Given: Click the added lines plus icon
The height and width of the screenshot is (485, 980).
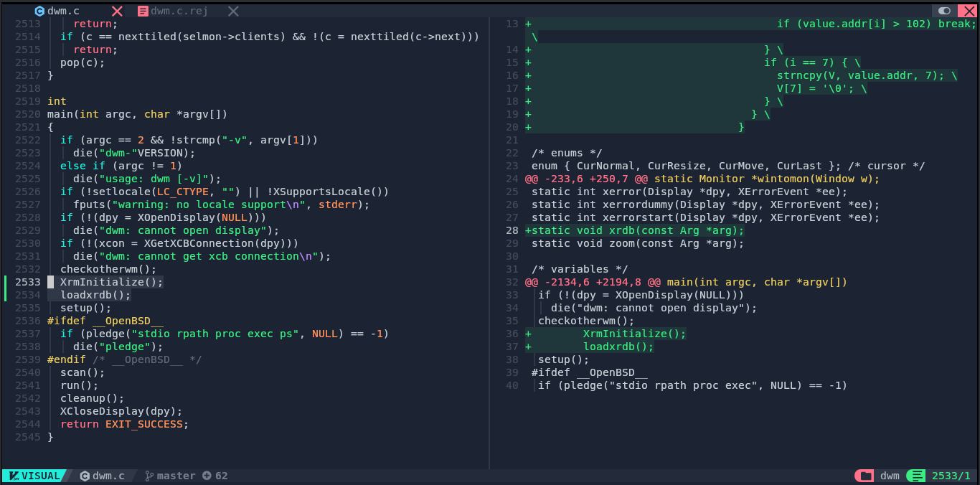Looking at the screenshot, I should point(207,476).
